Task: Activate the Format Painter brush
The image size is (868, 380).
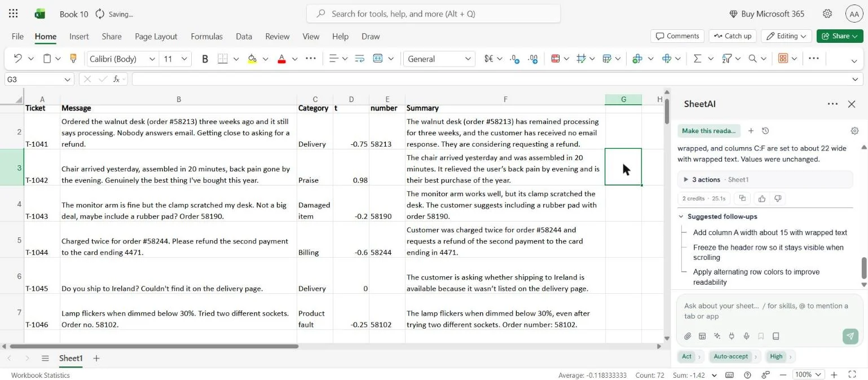Action: click(73, 59)
